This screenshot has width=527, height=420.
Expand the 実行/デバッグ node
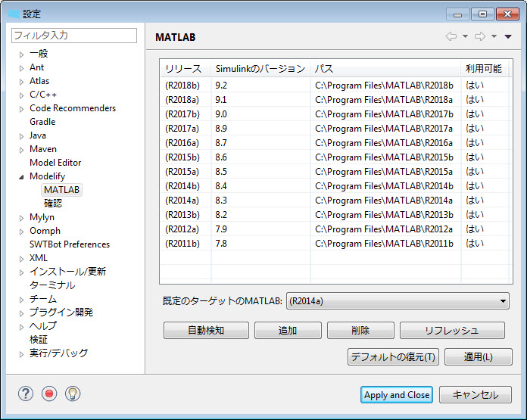click(21, 354)
